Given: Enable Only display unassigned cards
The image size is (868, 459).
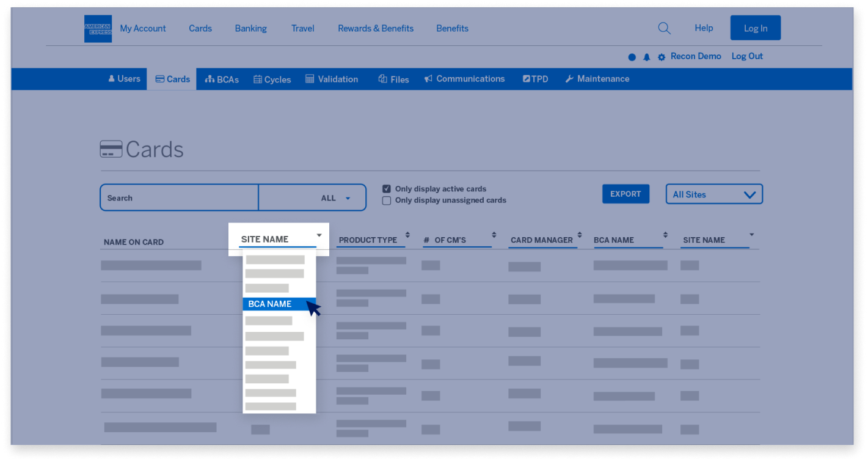Looking at the screenshot, I should pos(386,200).
